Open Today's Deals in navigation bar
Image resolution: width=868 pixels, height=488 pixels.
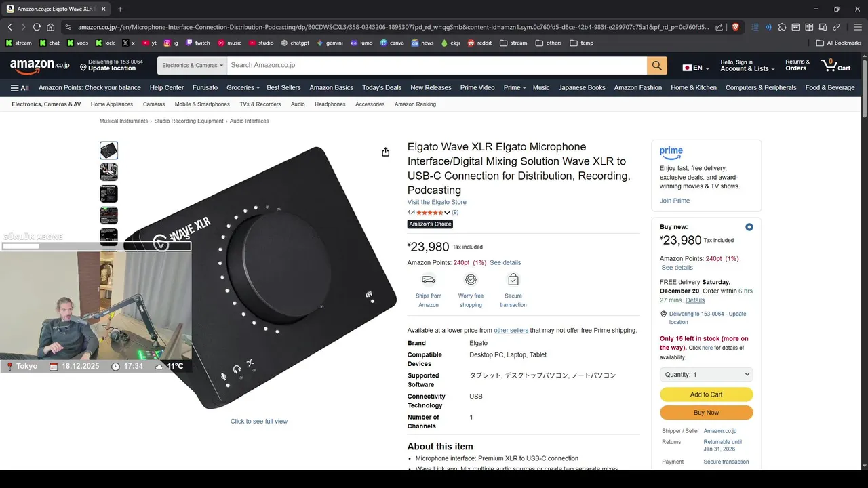point(382,88)
